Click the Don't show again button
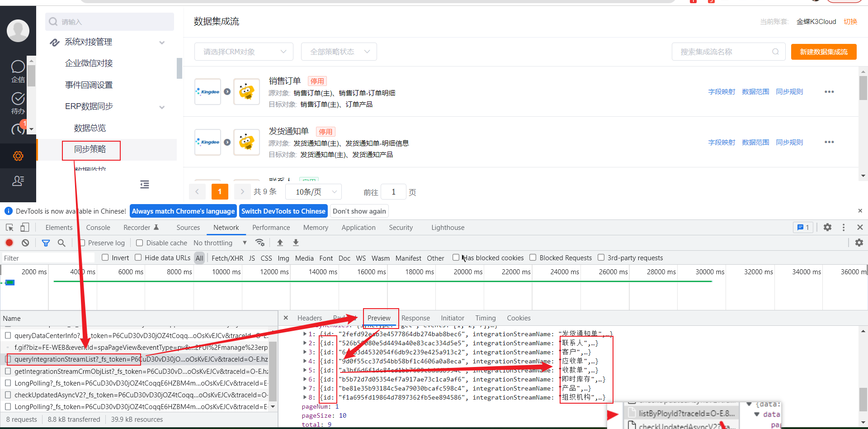Image resolution: width=868 pixels, height=429 pixels. [x=359, y=211]
